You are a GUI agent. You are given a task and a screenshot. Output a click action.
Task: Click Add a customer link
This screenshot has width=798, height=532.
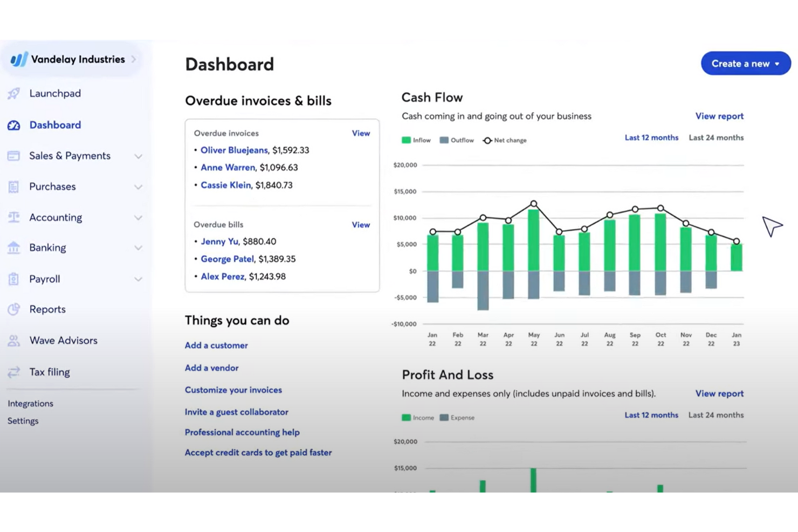216,346
